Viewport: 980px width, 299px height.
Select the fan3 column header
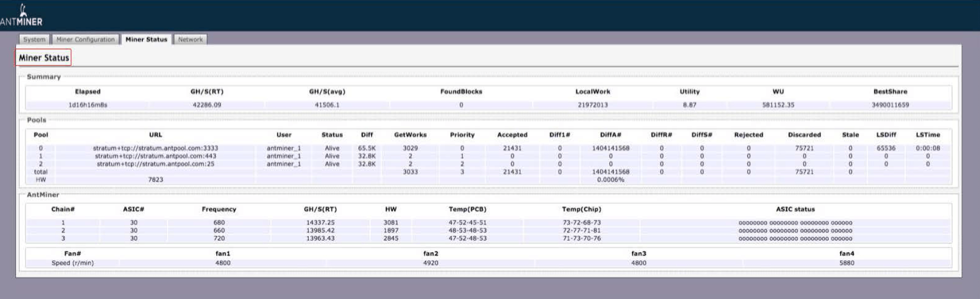638,253
